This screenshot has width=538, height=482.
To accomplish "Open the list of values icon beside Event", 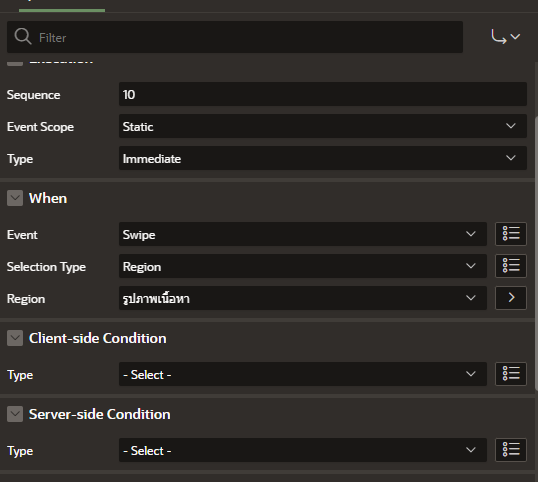I will [511, 234].
